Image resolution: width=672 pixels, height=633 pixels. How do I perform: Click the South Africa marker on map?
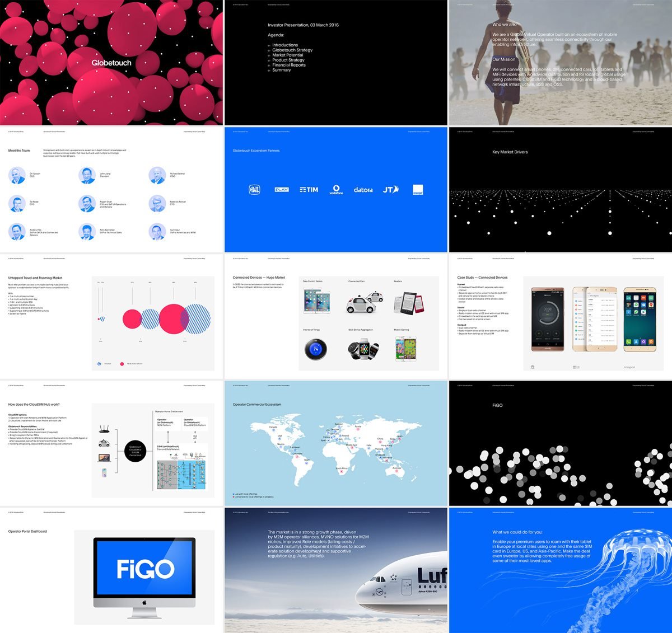(342, 472)
